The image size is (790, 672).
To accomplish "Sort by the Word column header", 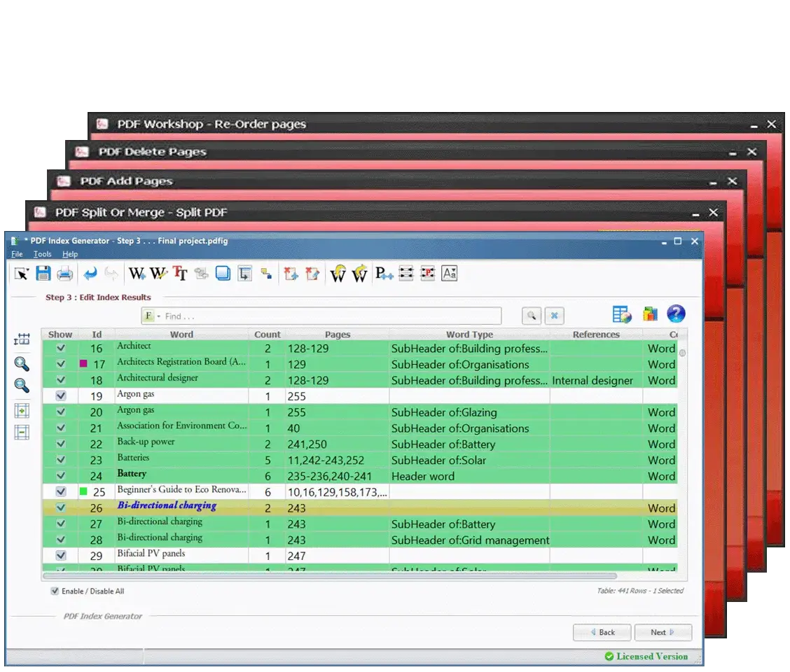I will (x=181, y=335).
